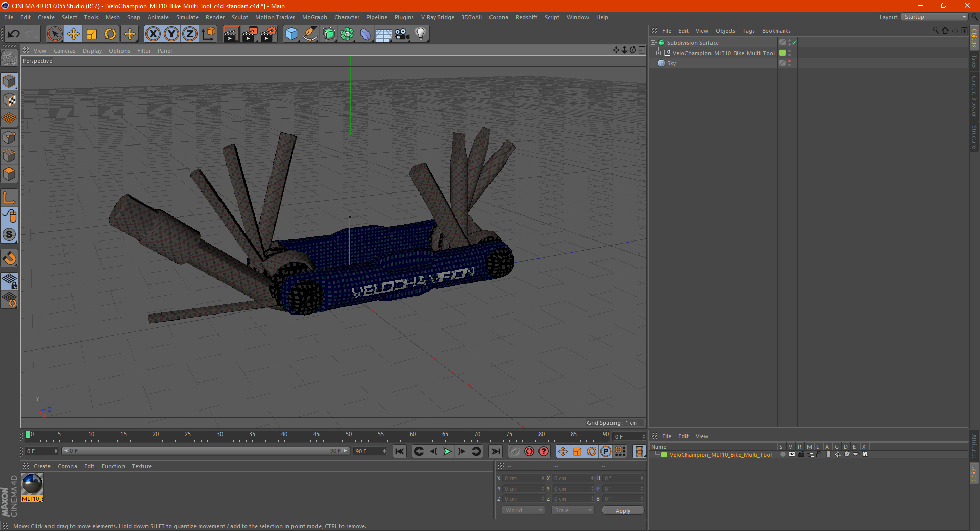Toggle Z-axis lock
Viewport: 980px width, 531px height.
pos(190,34)
